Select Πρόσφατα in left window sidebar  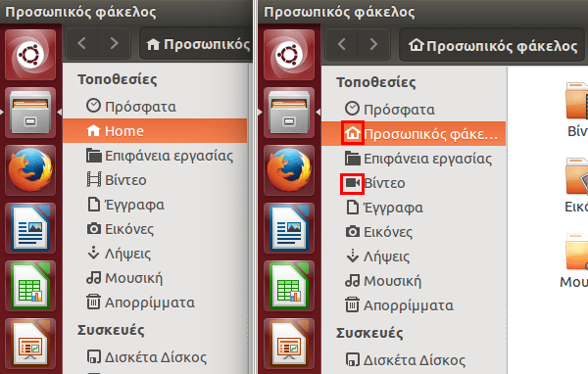click(155, 107)
